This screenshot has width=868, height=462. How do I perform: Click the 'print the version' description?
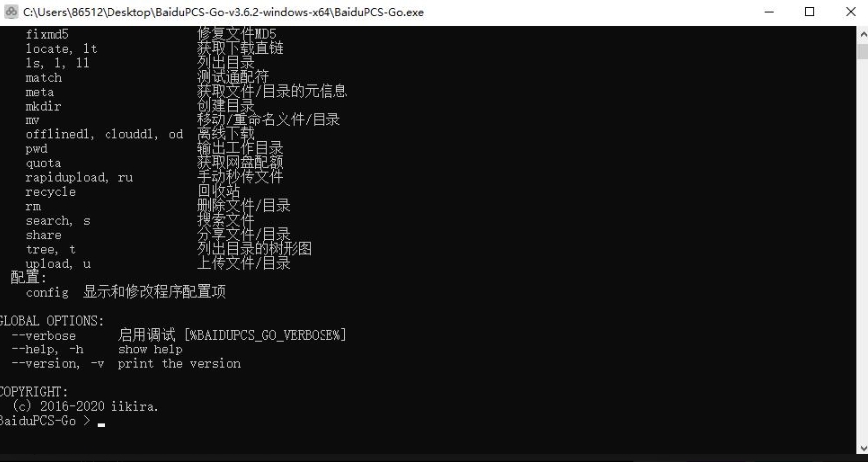tap(179, 364)
